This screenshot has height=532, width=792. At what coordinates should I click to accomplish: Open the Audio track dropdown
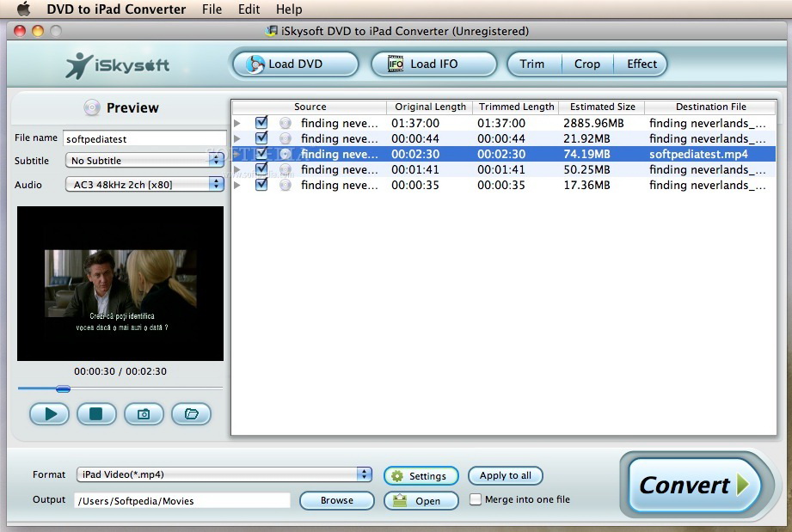pyautogui.click(x=144, y=185)
